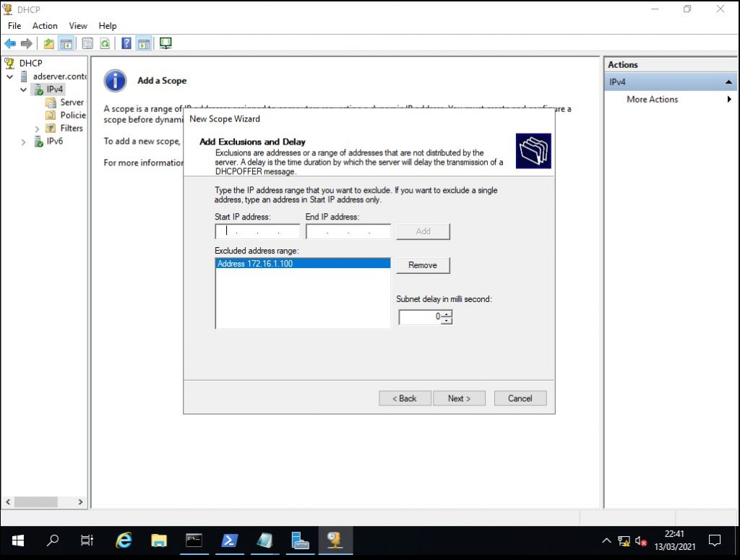
Task: Click the Export List toolbar icon
Action: [87, 43]
